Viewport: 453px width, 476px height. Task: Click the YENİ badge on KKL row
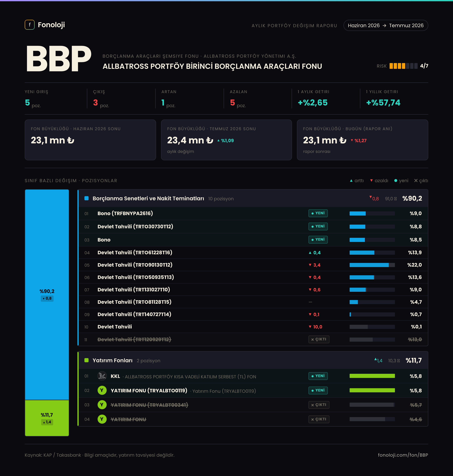[318, 376]
